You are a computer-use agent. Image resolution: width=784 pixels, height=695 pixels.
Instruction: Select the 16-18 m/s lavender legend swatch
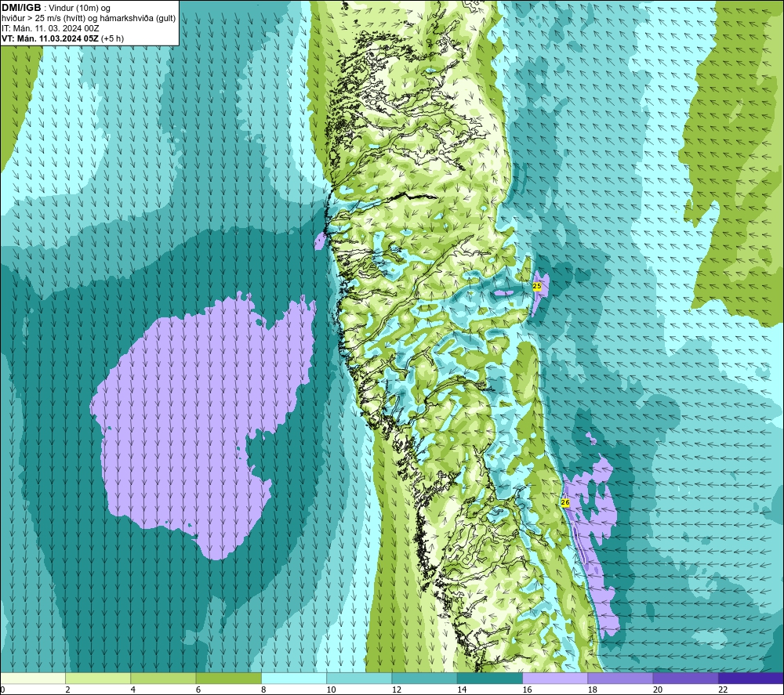point(555,678)
